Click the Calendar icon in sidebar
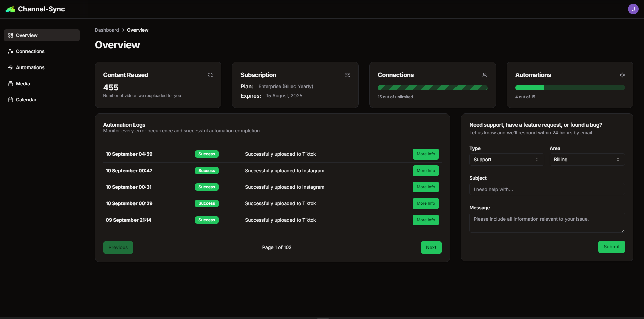 [11, 100]
